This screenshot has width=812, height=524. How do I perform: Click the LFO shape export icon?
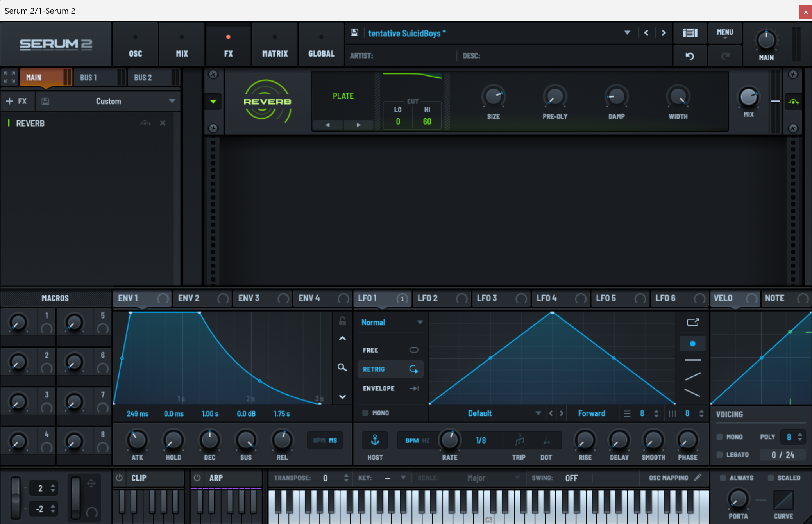pyautogui.click(x=692, y=322)
